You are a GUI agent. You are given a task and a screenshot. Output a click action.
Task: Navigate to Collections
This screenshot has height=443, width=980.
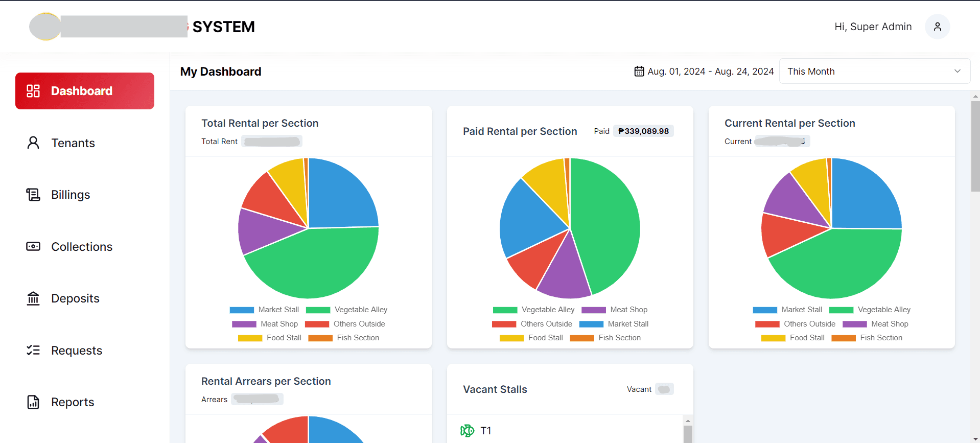tap(85, 246)
